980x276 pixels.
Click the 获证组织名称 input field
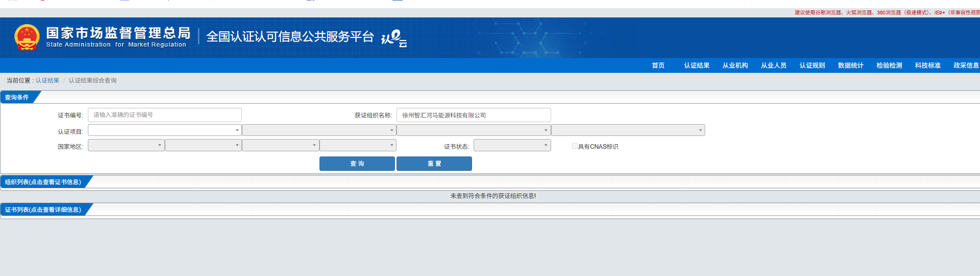pyautogui.click(x=474, y=115)
